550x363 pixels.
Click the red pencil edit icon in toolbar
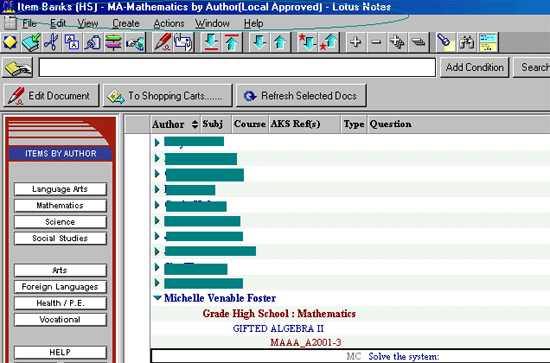coord(162,42)
